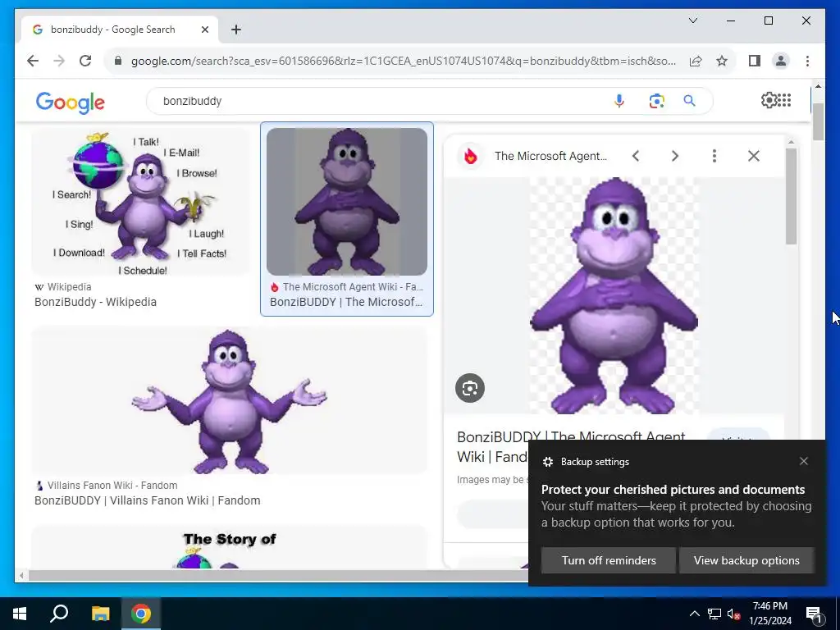Click the browser forward arrow
The width and height of the screenshot is (840, 630).
(x=59, y=61)
